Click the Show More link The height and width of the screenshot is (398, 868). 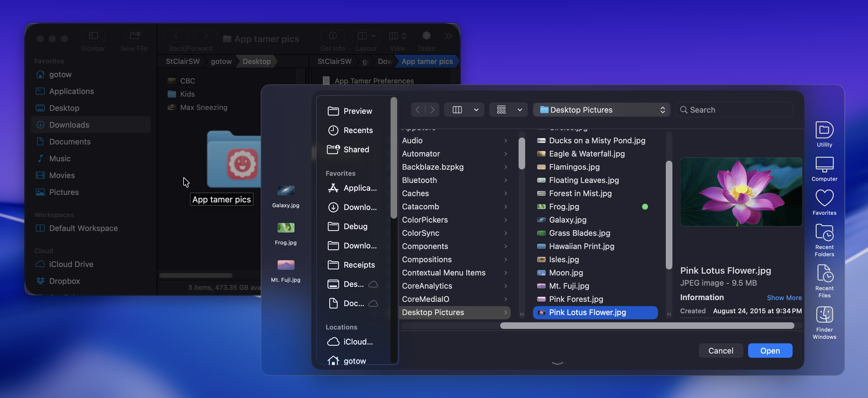pos(784,298)
